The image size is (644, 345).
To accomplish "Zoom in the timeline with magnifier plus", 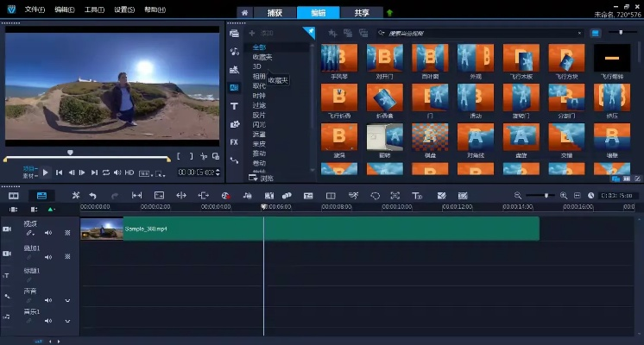I will point(563,196).
